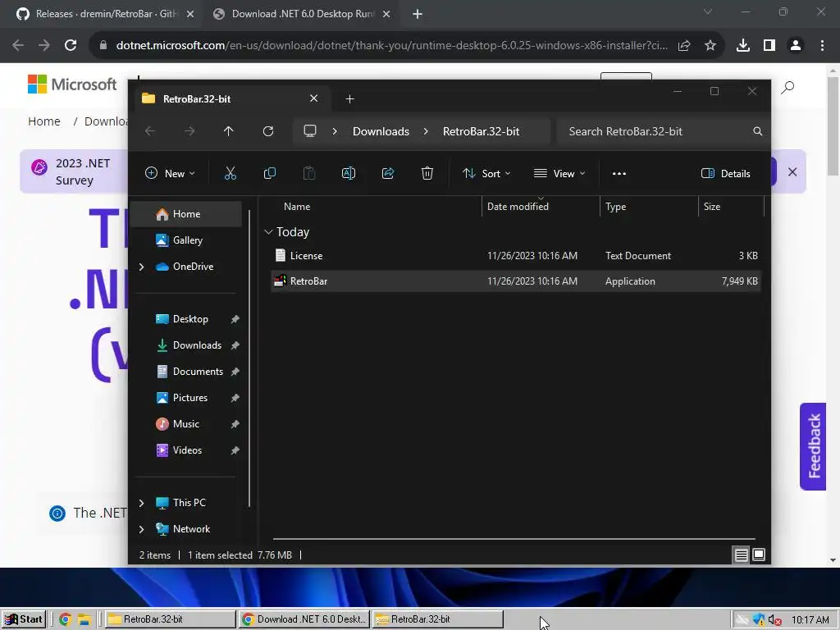Open Chrome three-dot menu
The height and width of the screenshot is (630, 840).
[822, 46]
